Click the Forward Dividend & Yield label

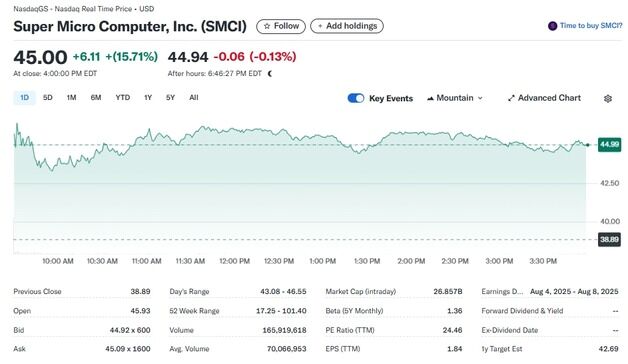pos(522,311)
